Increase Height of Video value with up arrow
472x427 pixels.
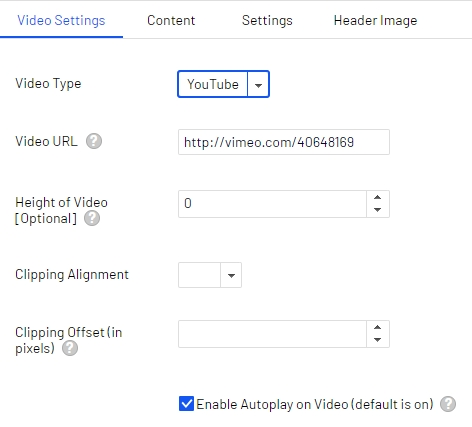378,197
